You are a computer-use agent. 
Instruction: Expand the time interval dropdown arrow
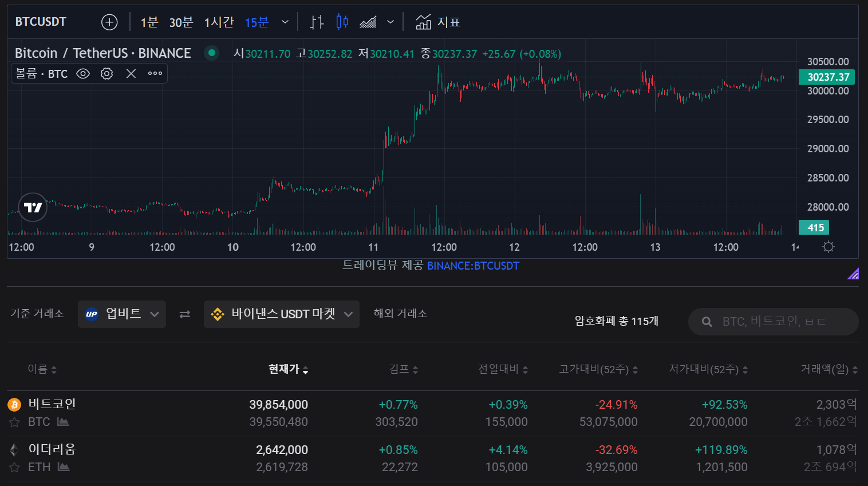pyautogui.click(x=285, y=22)
